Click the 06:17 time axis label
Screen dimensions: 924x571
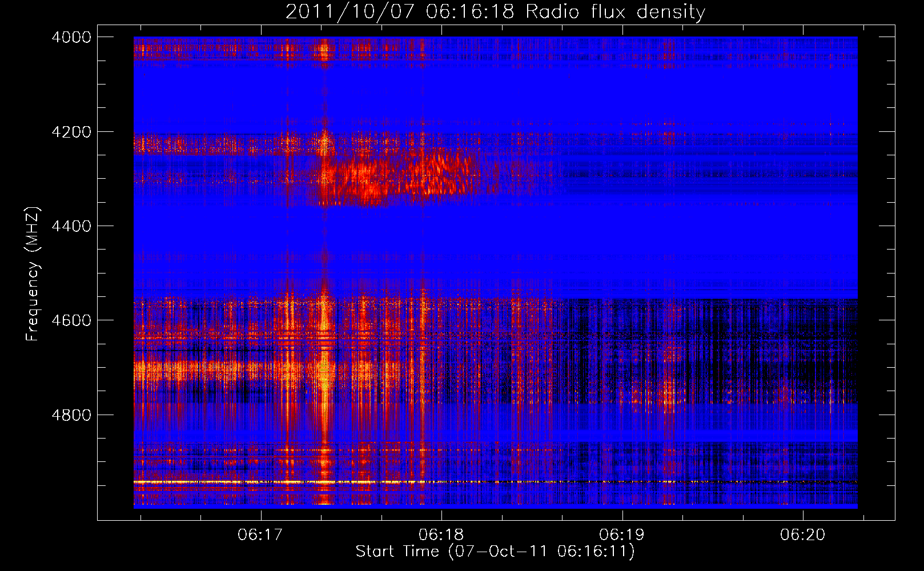point(260,535)
